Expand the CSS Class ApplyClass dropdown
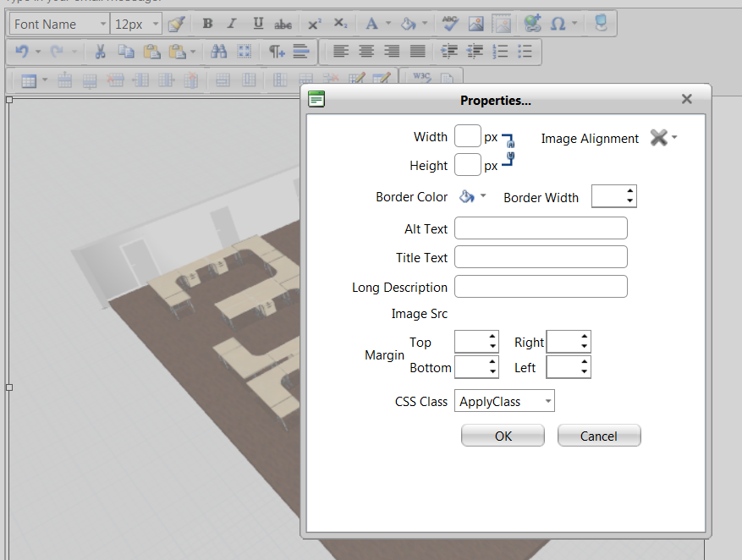The width and height of the screenshot is (742, 560). click(x=547, y=401)
